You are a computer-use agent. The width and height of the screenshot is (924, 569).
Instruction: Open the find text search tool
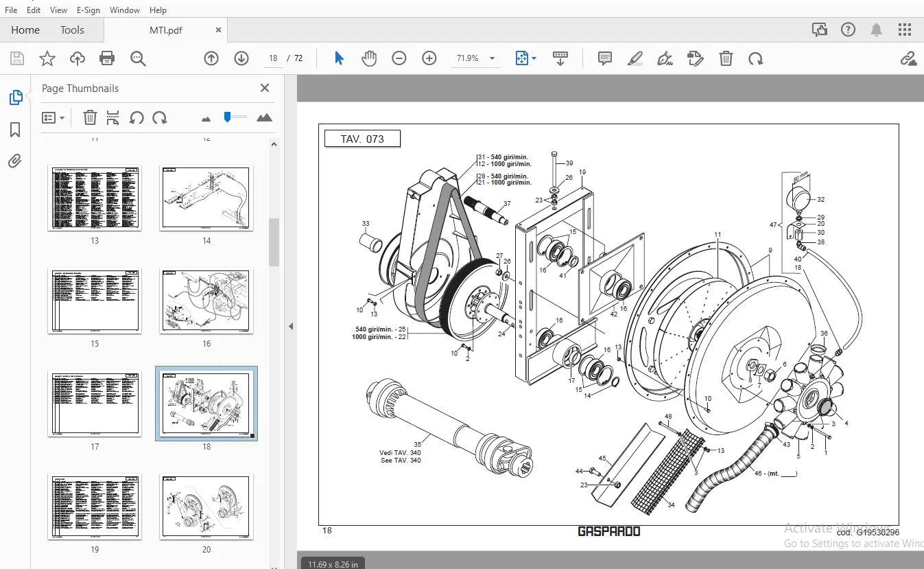[x=138, y=59]
